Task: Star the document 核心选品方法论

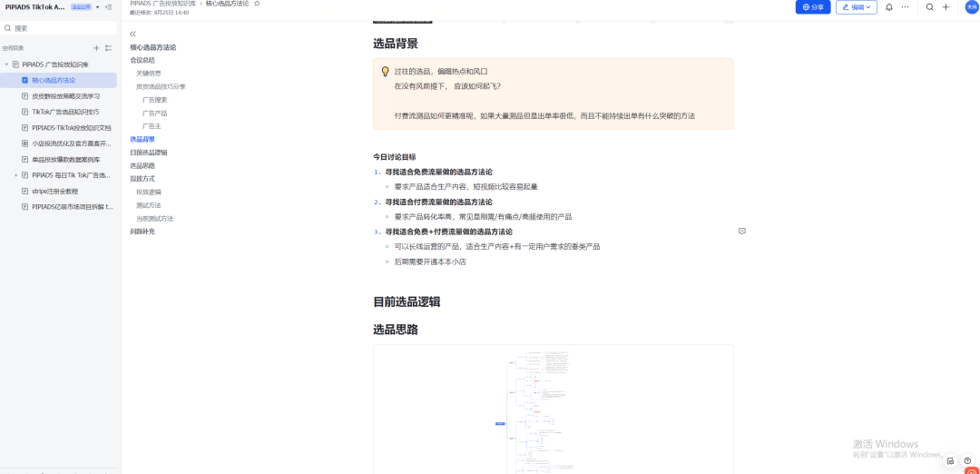Action: (x=257, y=4)
